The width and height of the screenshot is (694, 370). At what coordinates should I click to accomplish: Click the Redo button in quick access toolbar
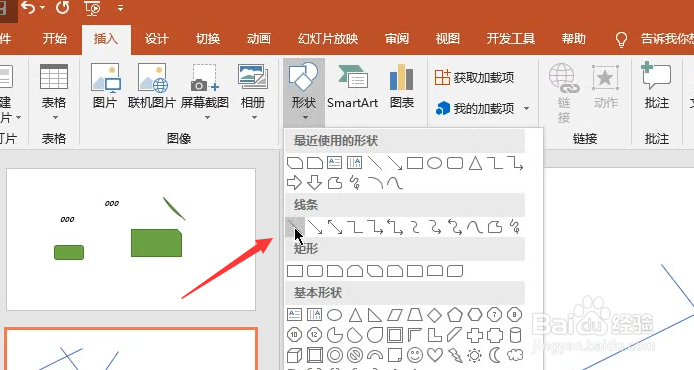point(62,8)
